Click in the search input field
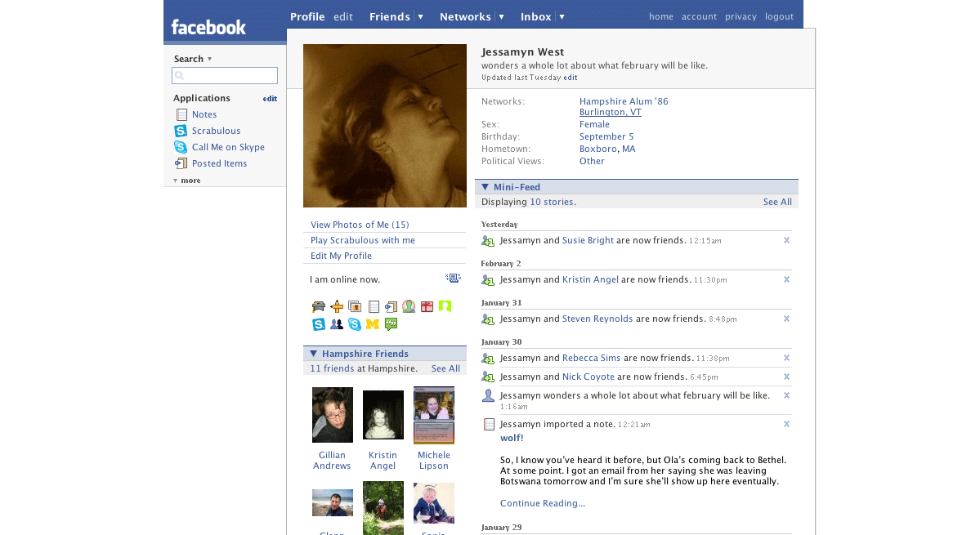980x535 pixels. pos(225,75)
